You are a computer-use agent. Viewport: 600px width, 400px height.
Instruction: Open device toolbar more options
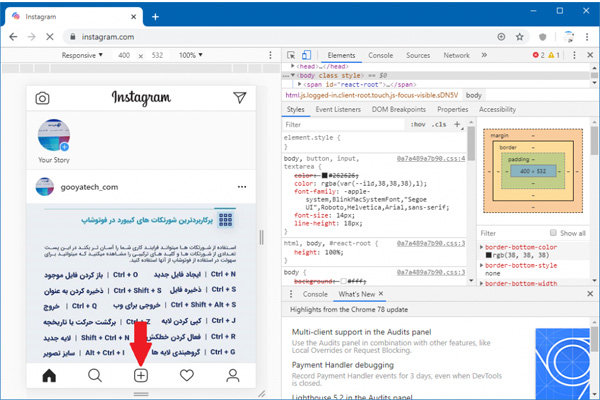(271, 55)
